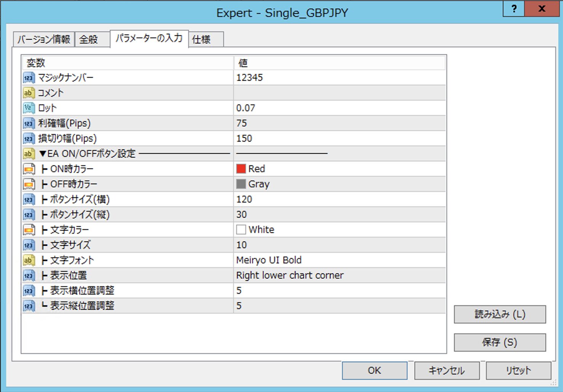Click the 保存 (S) button
Image resolution: width=563 pixels, height=392 pixels.
pos(499,343)
